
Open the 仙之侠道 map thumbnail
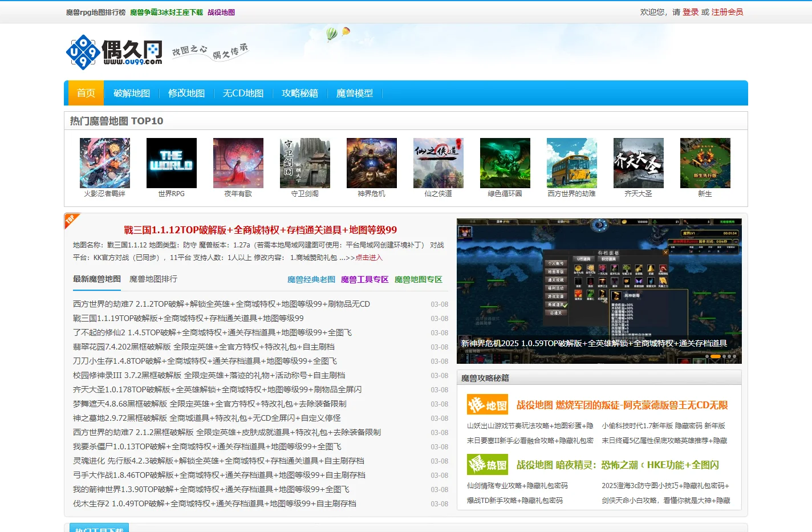tap(439, 163)
